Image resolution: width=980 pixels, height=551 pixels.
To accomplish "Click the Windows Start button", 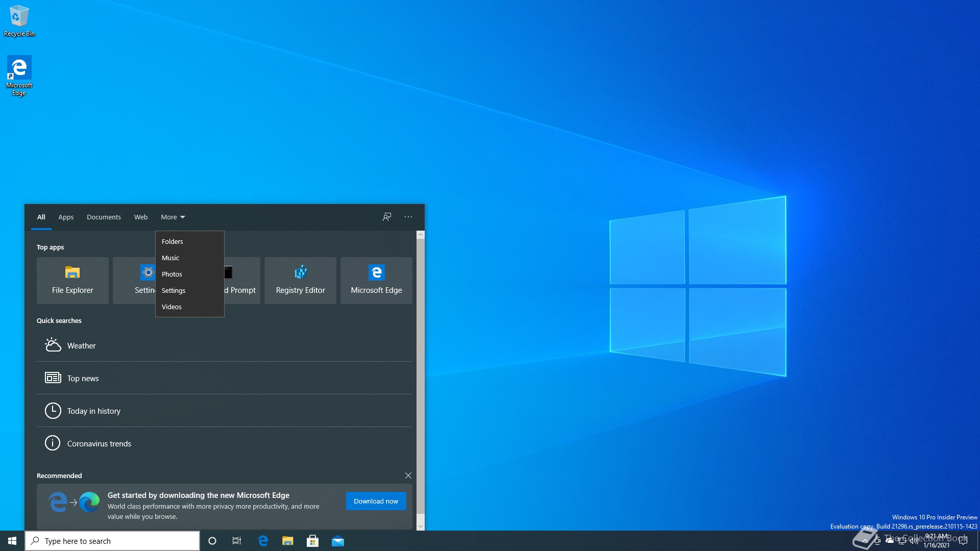I will point(12,541).
